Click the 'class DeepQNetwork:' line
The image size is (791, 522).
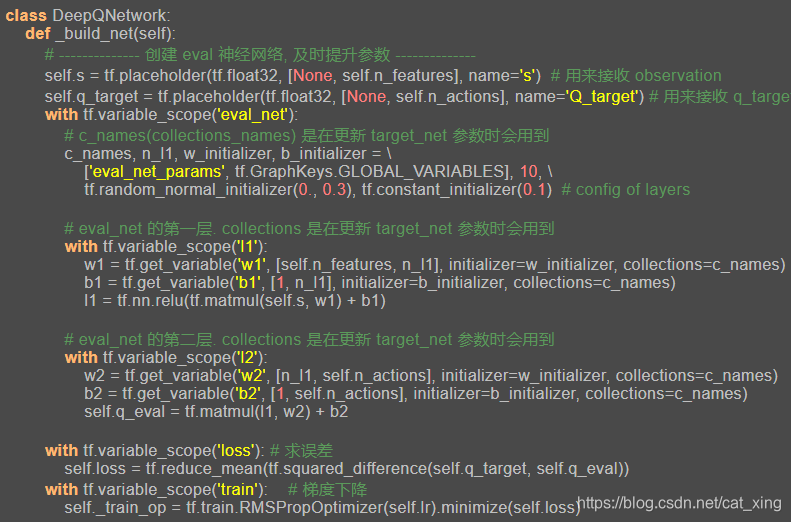click(x=88, y=15)
